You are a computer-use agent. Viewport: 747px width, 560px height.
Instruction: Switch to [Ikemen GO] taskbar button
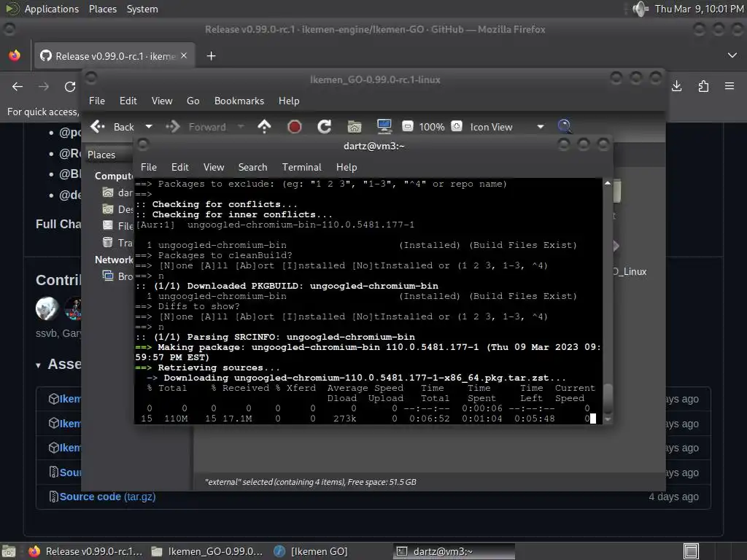click(x=311, y=551)
